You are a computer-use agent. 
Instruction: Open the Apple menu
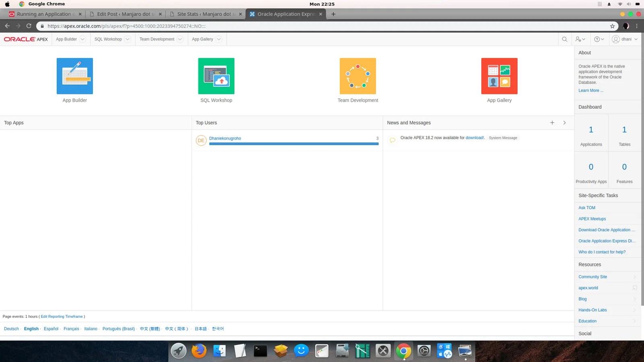click(7, 4)
